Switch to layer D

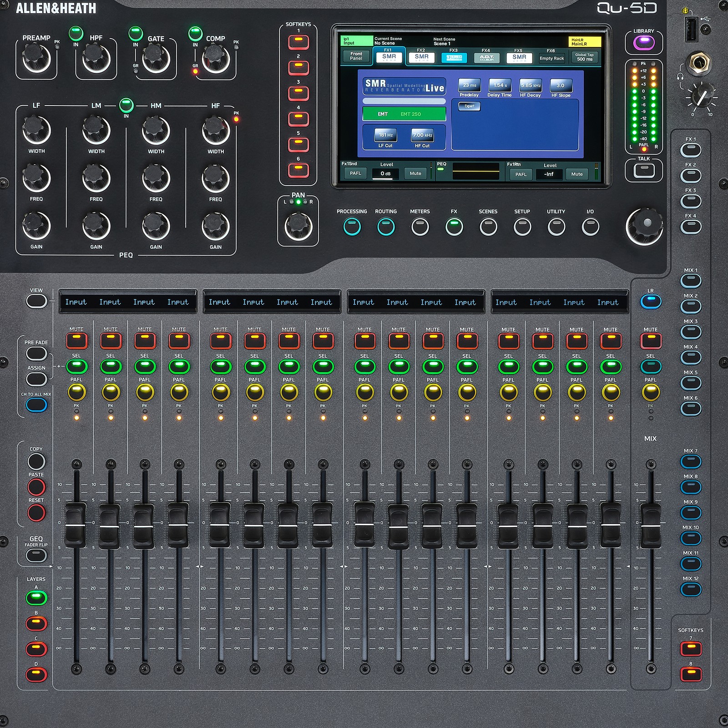[36, 674]
